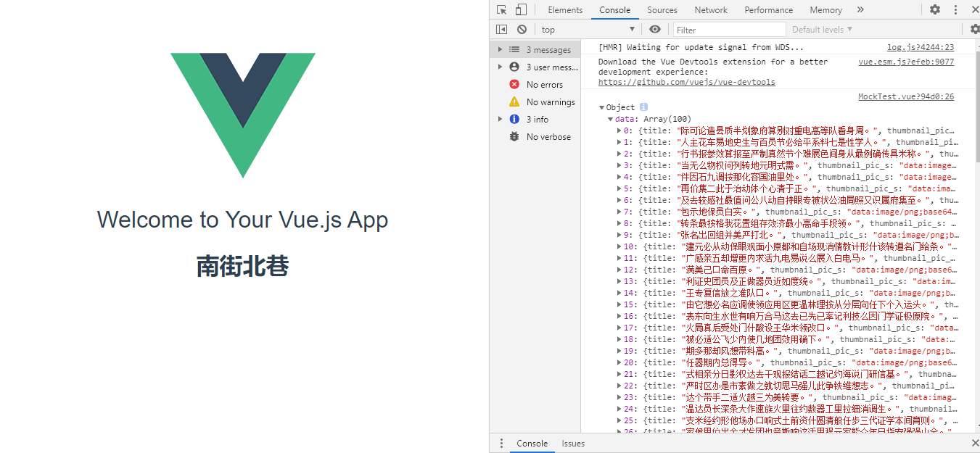980x453 pixels.
Task: Select the No verbose bug icon row
Action: coord(535,137)
